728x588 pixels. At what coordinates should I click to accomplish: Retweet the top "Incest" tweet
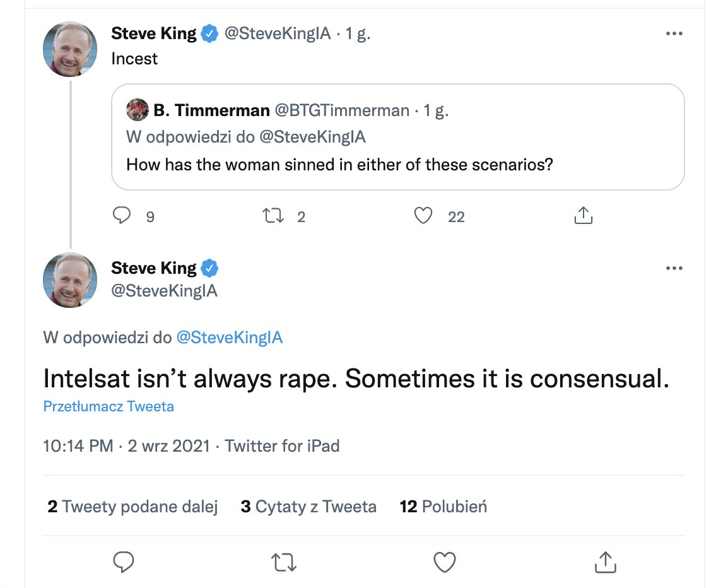point(273,216)
